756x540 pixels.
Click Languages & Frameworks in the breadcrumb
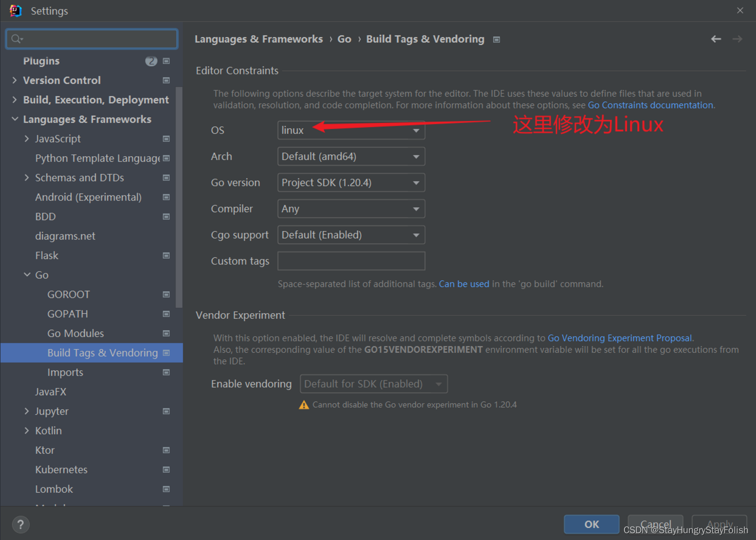[258, 39]
